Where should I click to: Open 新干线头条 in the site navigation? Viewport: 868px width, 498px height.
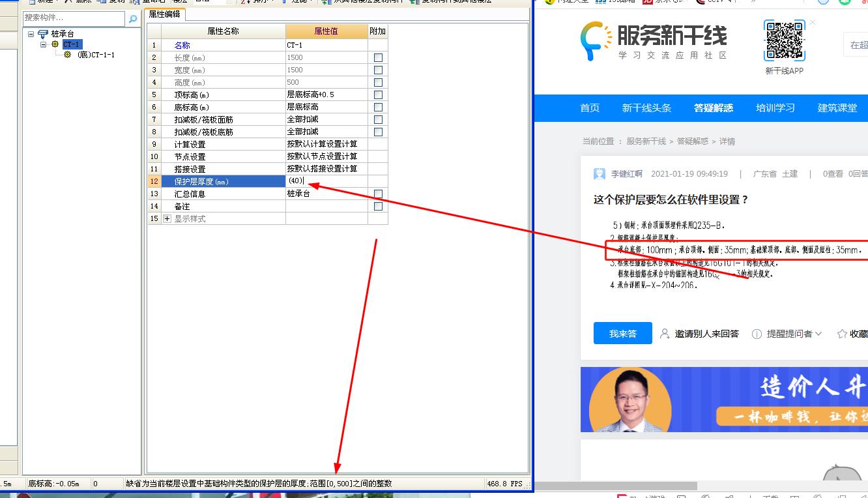coord(646,108)
